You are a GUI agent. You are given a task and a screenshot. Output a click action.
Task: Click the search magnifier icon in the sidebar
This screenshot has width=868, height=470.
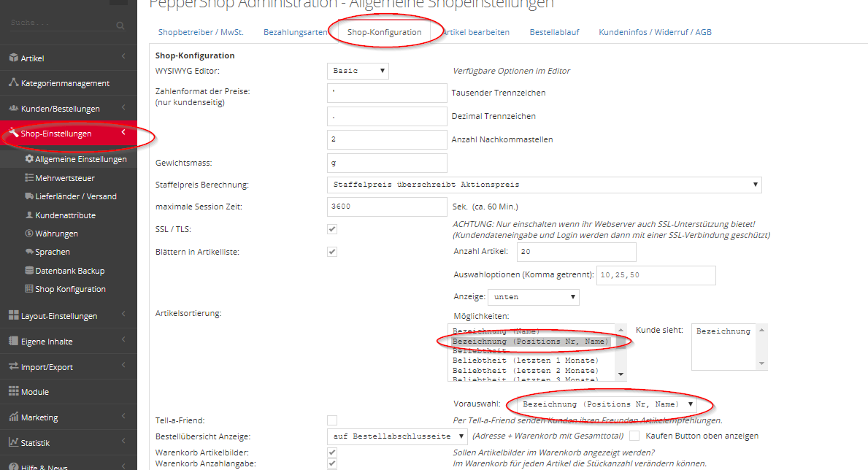point(120,26)
